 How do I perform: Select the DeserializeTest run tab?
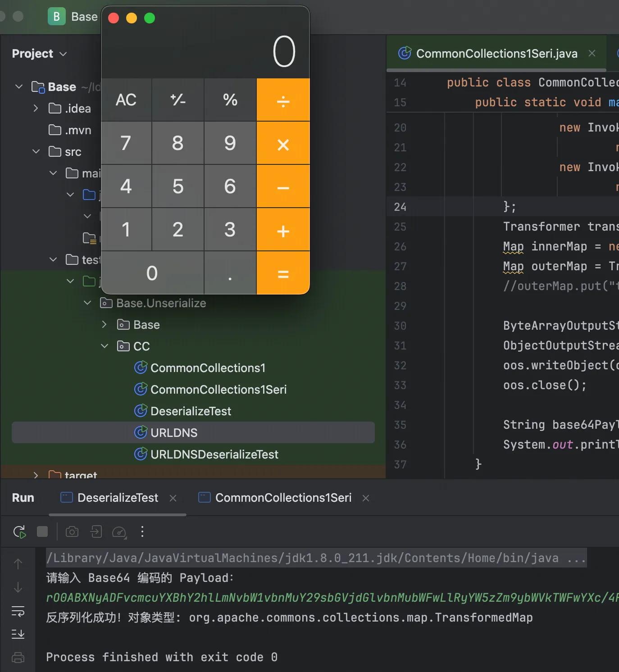117,498
